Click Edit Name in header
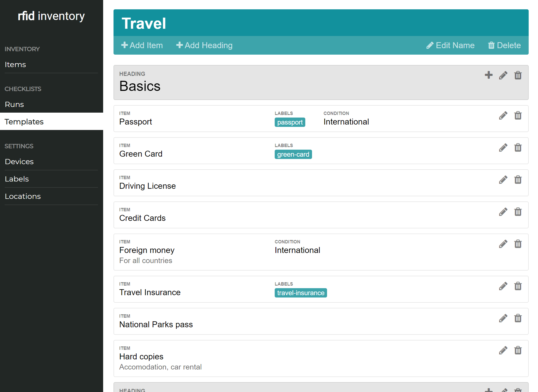Viewport: 538px width, 392px height. [x=450, y=45]
